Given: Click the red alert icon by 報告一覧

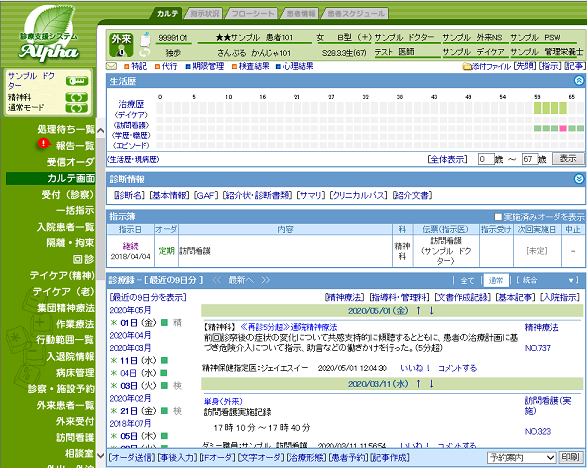Looking at the screenshot, I should point(43,143).
